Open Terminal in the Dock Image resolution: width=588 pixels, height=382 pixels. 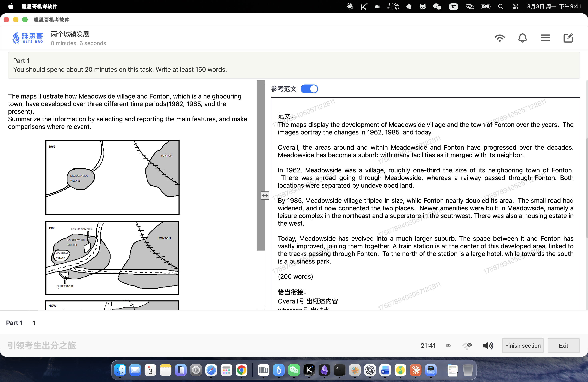click(x=339, y=370)
